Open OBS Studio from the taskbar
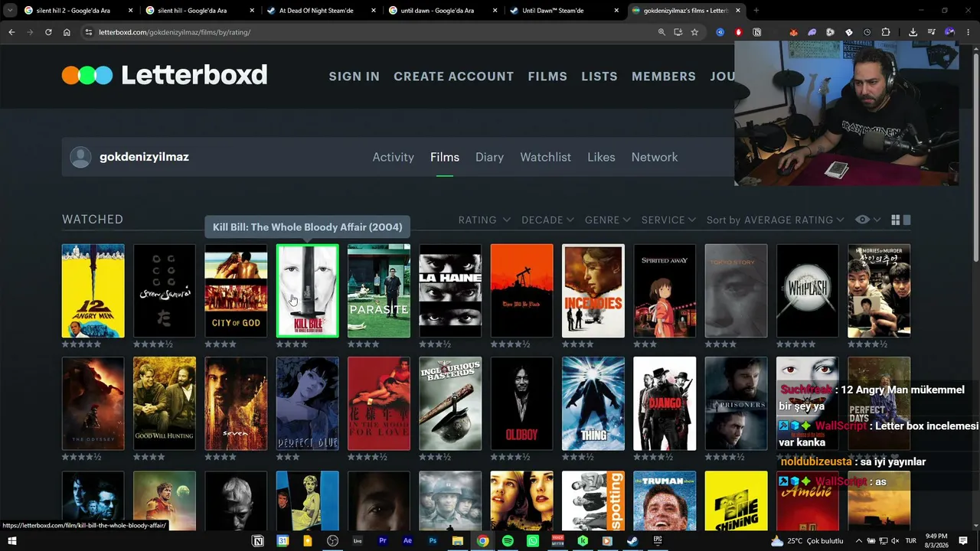980x551 pixels. (332, 541)
